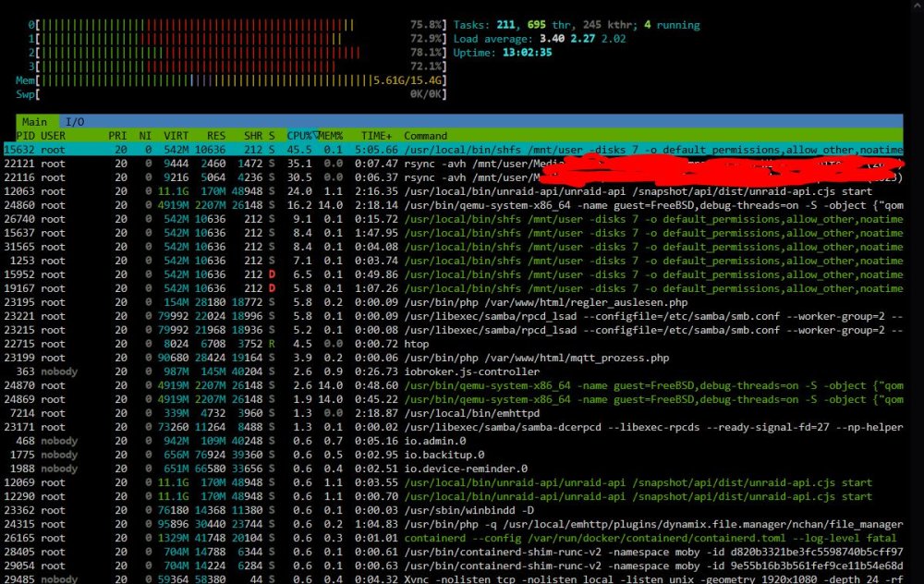Select io.backitup.0 process row
Screen dimensions: 924x584
pyautogui.click(x=453, y=455)
